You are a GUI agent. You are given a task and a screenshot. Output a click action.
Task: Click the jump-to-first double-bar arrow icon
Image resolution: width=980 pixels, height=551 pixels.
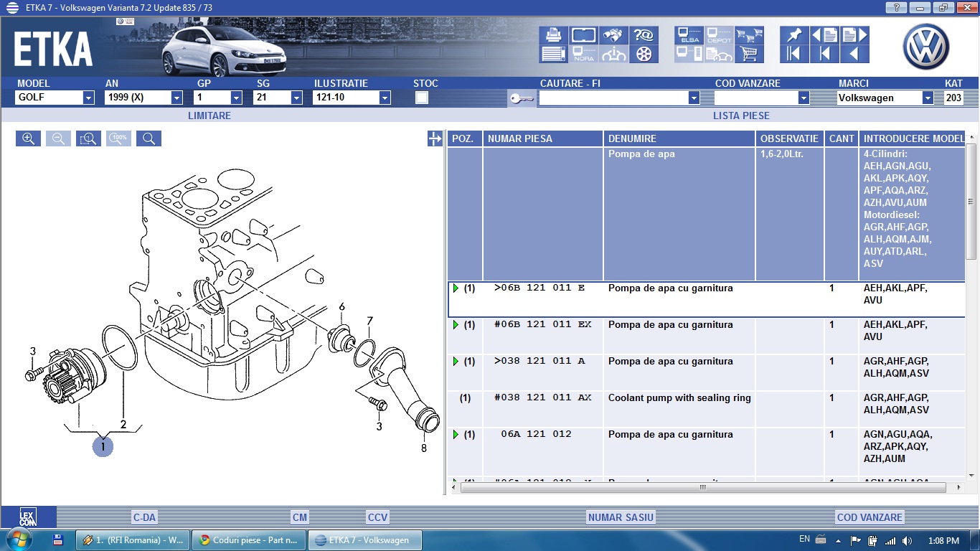794,54
